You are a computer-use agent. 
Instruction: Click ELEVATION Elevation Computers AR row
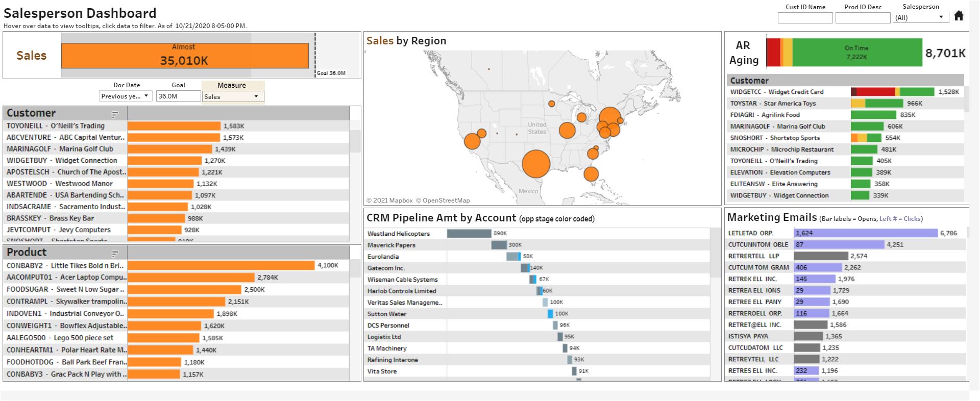coord(845,172)
